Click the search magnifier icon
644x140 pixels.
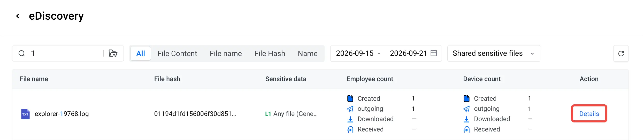coord(22,53)
